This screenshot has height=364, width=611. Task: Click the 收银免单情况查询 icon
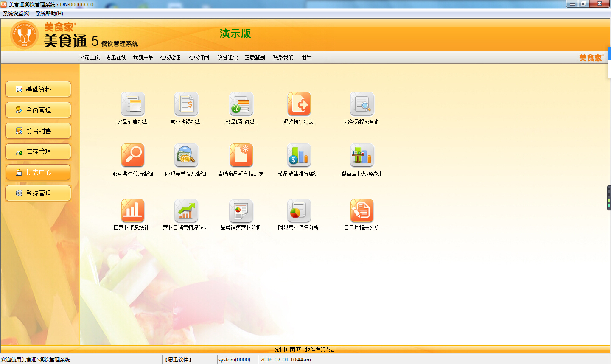point(186,156)
